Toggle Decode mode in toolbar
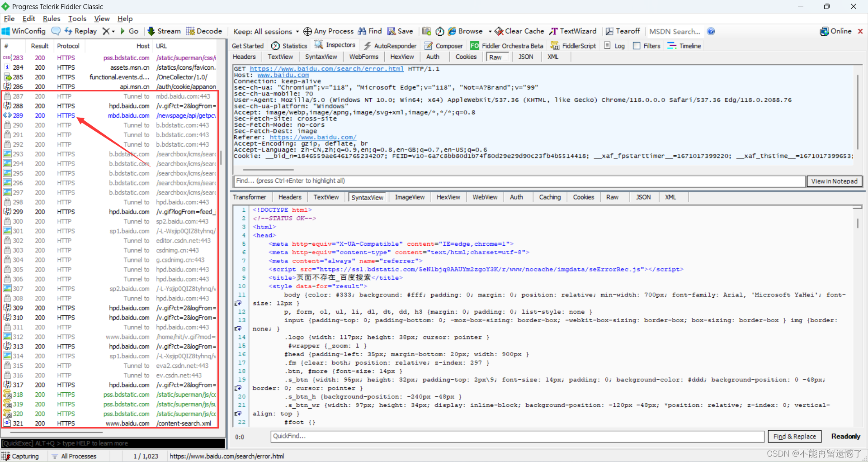This screenshot has width=868, height=462. pyautogui.click(x=204, y=31)
